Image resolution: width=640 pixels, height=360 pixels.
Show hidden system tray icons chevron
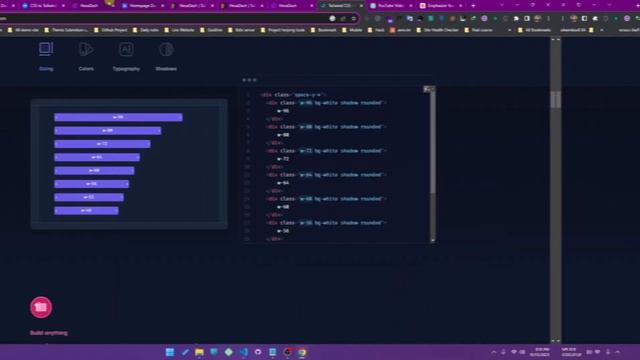click(x=494, y=352)
